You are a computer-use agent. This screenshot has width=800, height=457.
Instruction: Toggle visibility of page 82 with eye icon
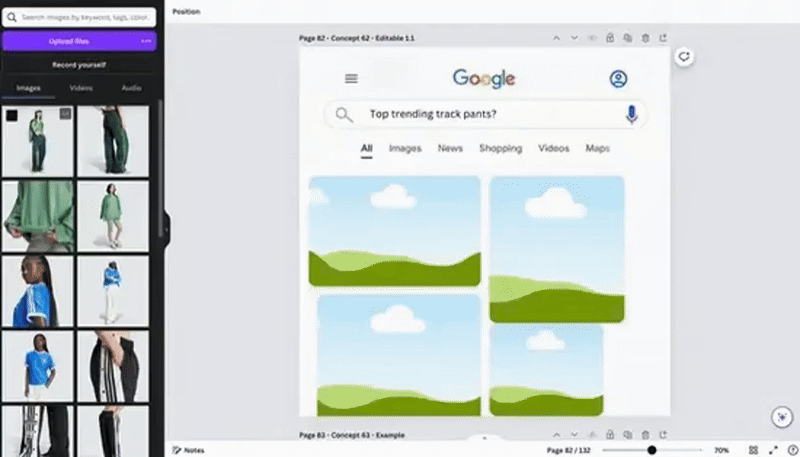pos(592,38)
